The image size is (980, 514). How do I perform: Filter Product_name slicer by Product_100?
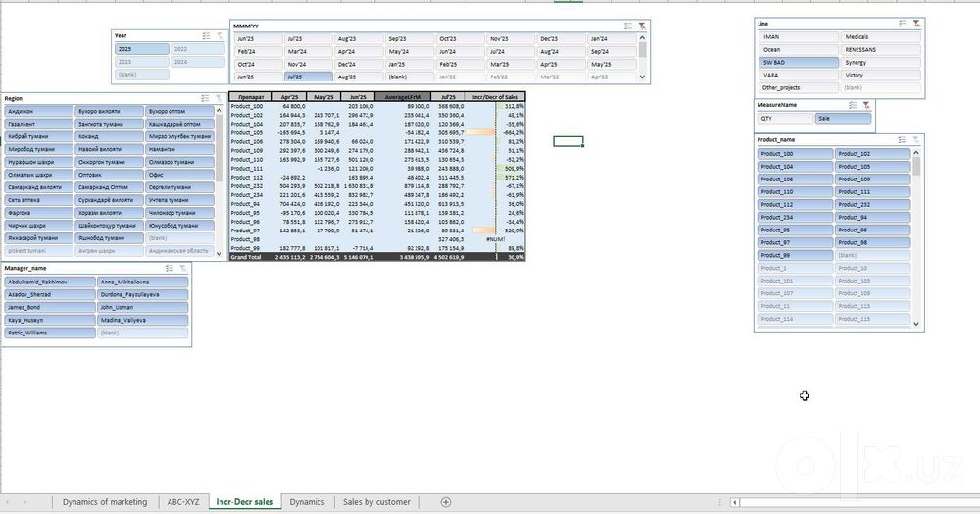click(x=795, y=154)
